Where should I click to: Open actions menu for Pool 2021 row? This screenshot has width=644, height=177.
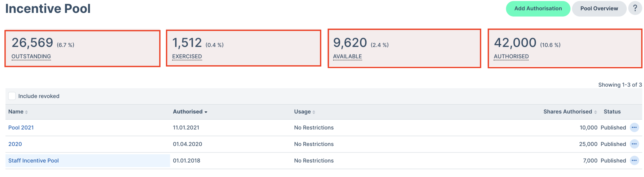click(634, 127)
